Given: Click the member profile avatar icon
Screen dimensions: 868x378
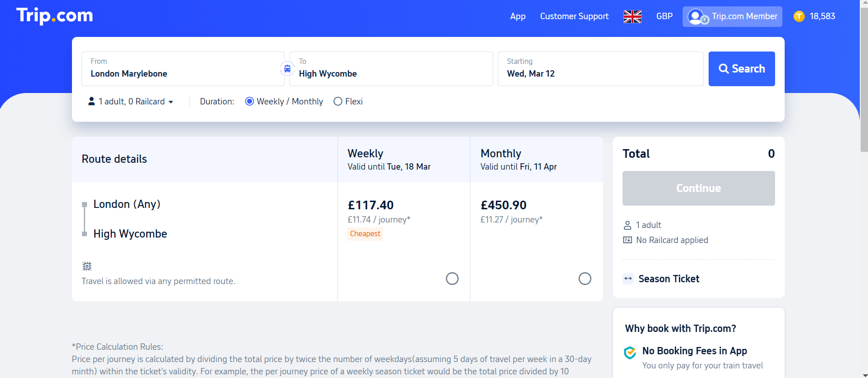Looking at the screenshot, I should [696, 17].
